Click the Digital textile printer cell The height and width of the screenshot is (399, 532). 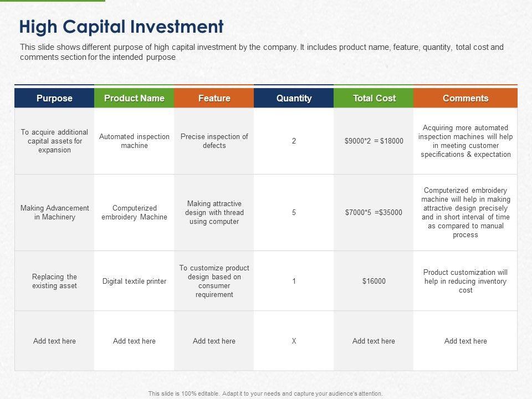click(x=134, y=282)
